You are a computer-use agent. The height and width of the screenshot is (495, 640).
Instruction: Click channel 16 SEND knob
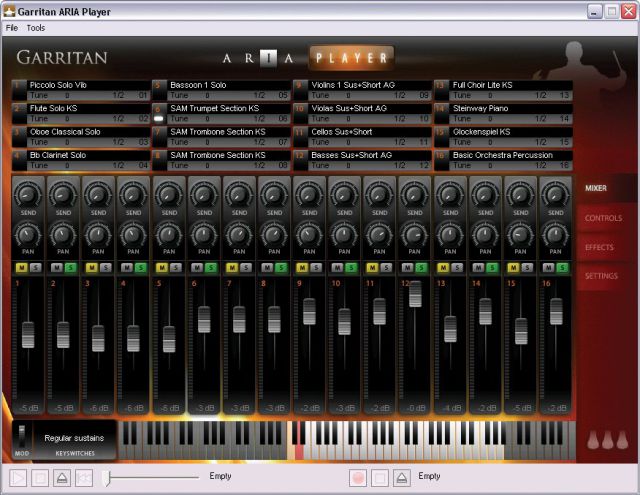click(x=556, y=195)
